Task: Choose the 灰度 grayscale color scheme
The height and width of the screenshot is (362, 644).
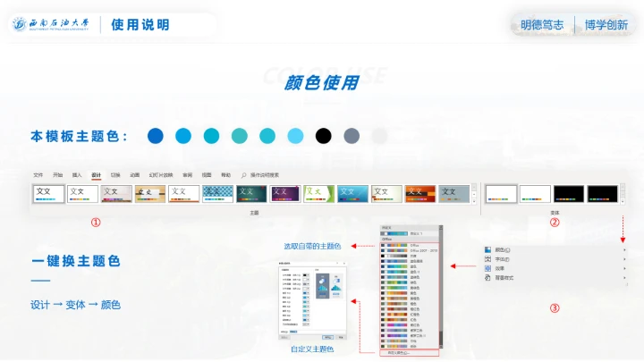Action: click(409, 256)
